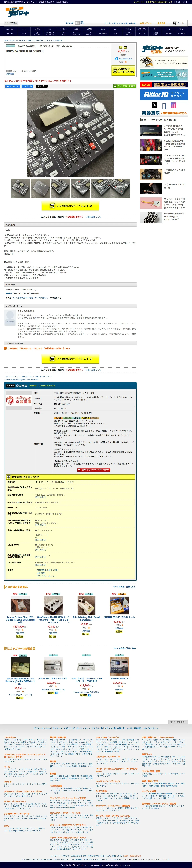Open NearStream AW-AMIX20B listing

[53, 620]
